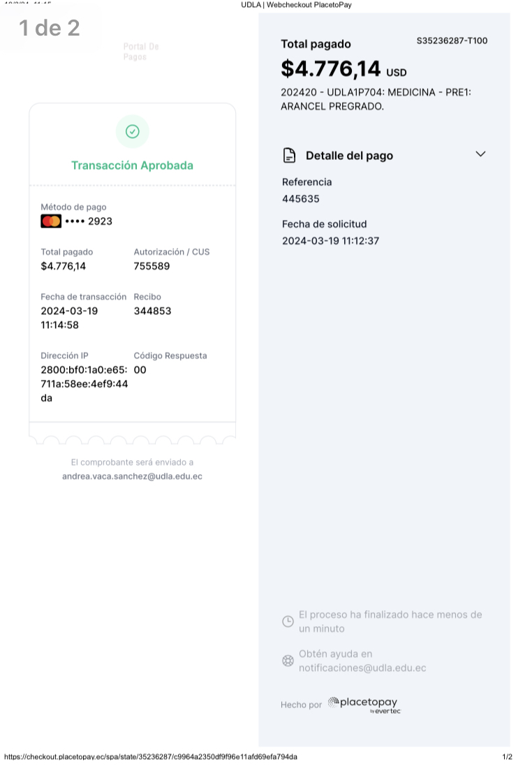Click the document icon beside Detalle del pago
Screen dimensions: 532x766
(x=288, y=155)
